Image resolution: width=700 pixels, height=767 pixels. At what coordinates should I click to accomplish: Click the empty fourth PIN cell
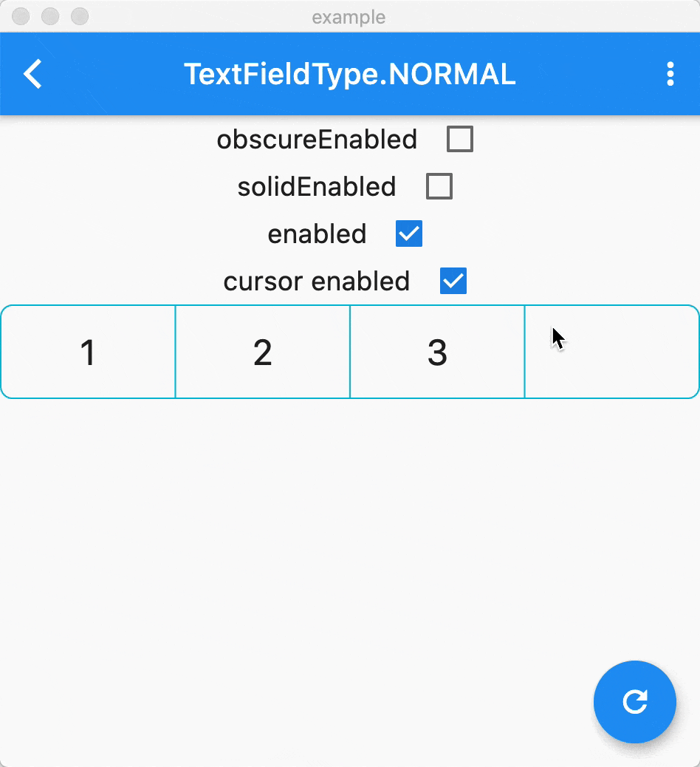pos(611,352)
